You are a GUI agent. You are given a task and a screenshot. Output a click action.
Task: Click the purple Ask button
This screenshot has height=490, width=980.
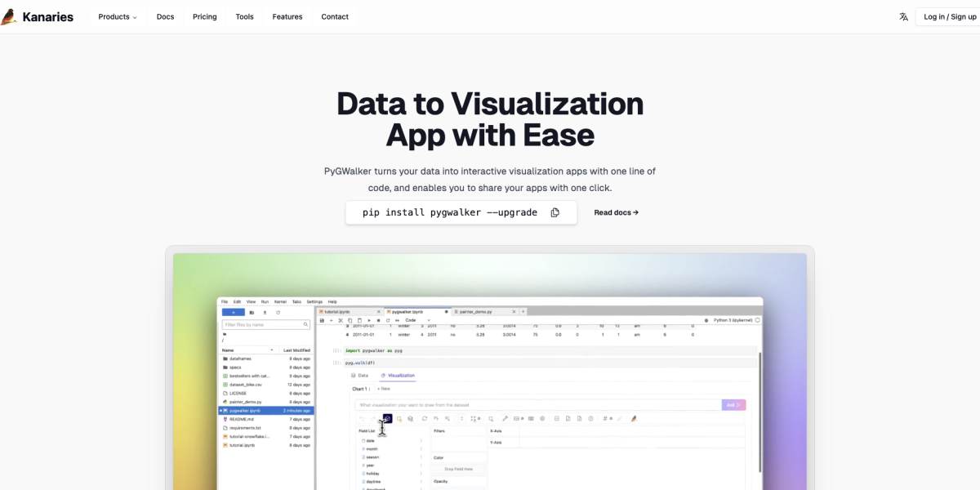point(733,405)
